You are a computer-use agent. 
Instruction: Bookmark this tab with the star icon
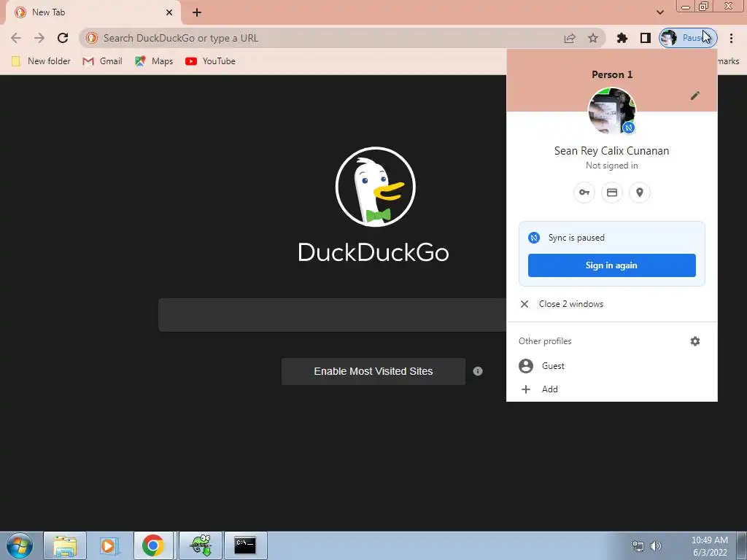[592, 38]
